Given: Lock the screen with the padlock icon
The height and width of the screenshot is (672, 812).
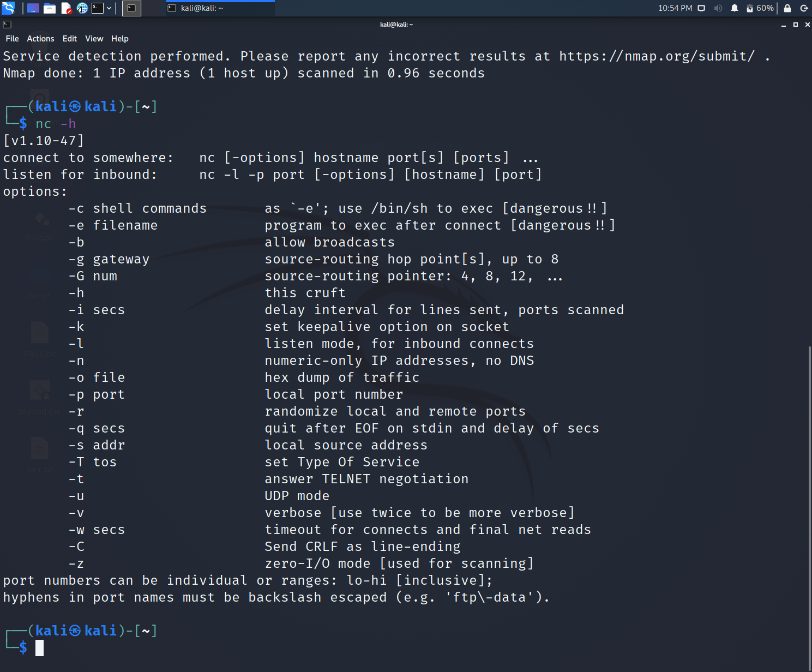Looking at the screenshot, I should pyautogui.click(x=787, y=8).
